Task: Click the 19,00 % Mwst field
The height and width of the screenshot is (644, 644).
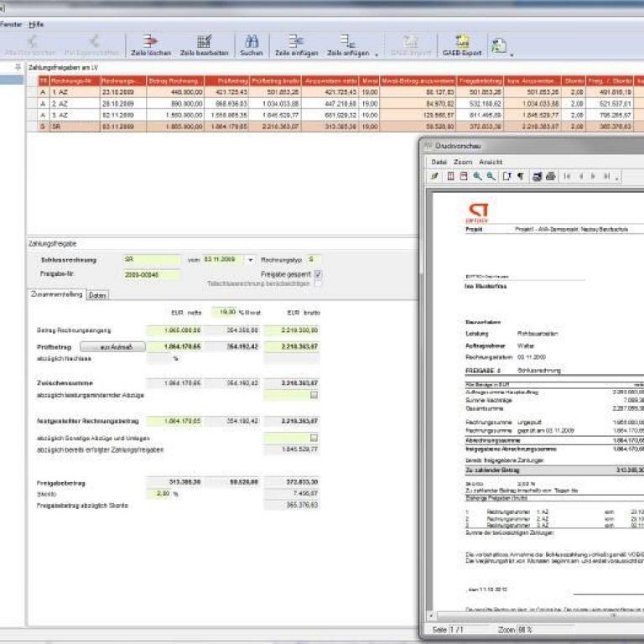Action: pyautogui.click(x=224, y=312)
